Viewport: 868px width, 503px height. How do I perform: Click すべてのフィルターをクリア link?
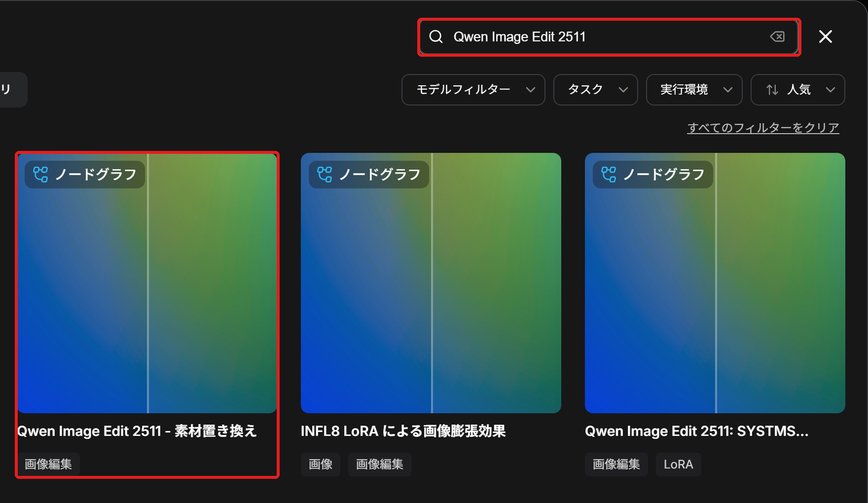click(763, 128)
